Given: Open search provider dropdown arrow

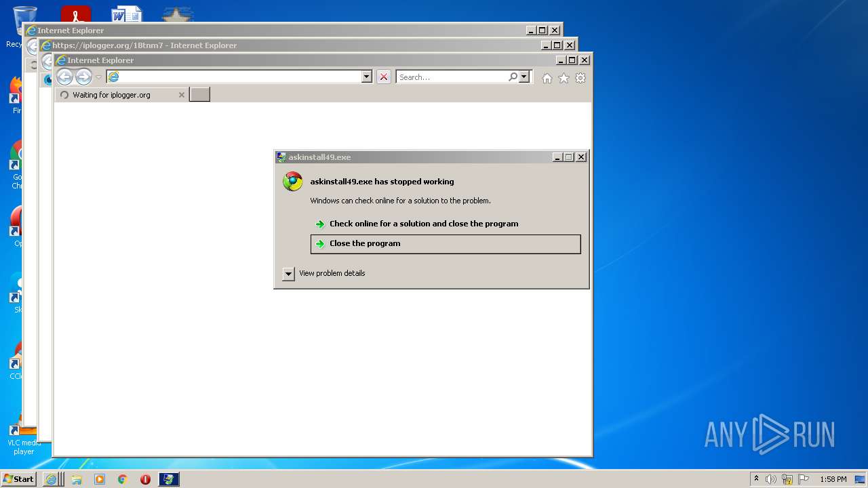Looking at the screenshot, I should tap(524, 77).
